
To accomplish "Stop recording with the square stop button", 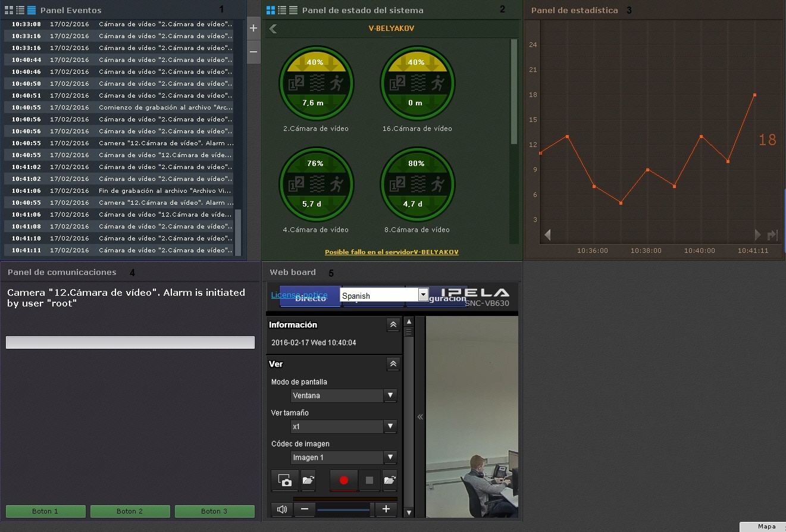I will click(x=369, y=480).
